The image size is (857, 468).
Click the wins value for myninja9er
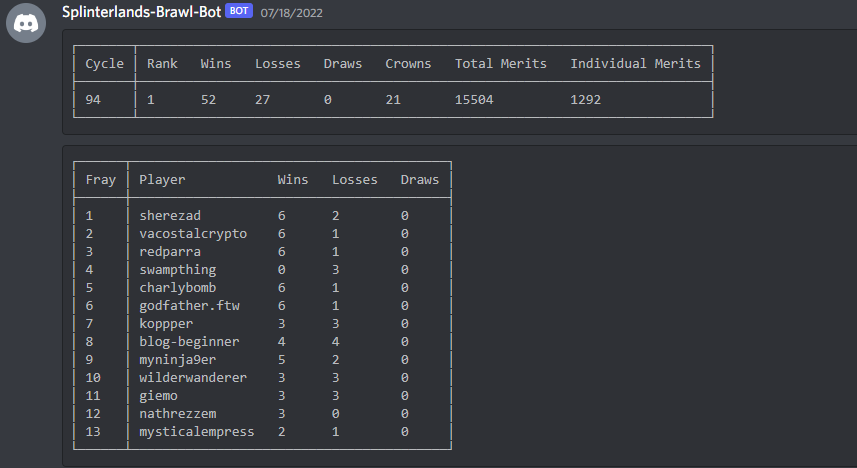(x=281, y=360)
